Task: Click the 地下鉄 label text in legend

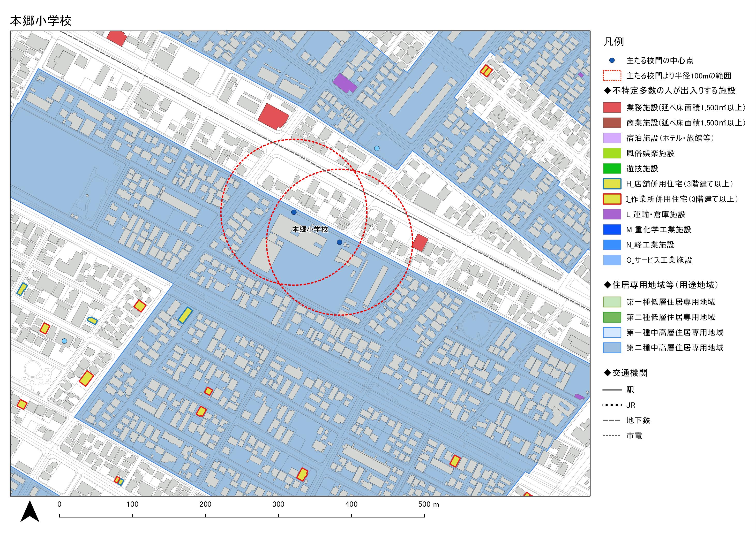Action: [x=638, y=421]
